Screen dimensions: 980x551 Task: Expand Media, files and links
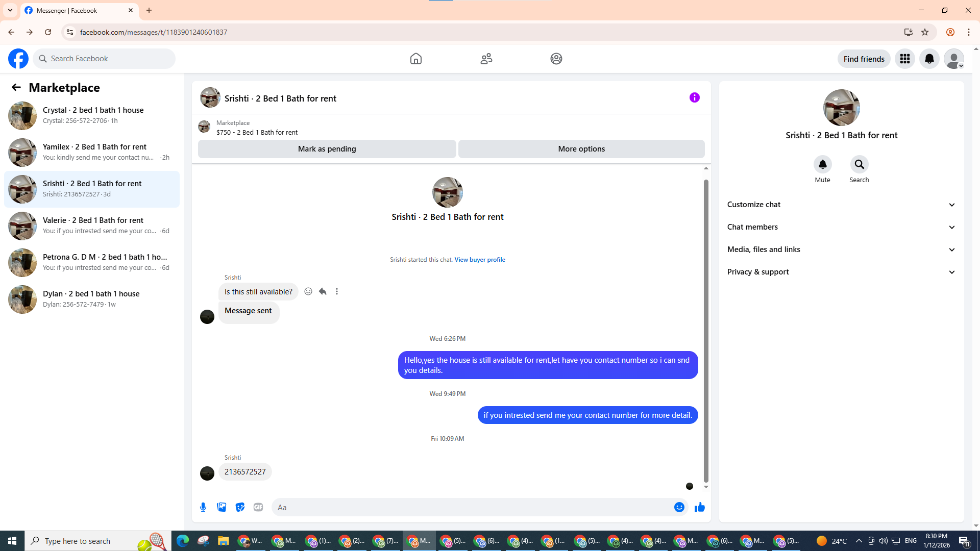pos(841,249)
